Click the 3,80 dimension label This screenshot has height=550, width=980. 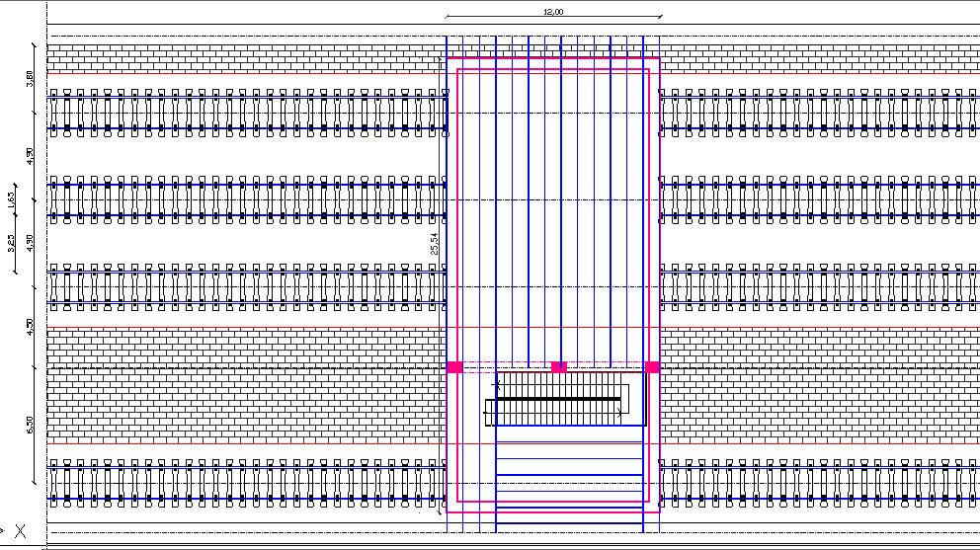[31, 75]
